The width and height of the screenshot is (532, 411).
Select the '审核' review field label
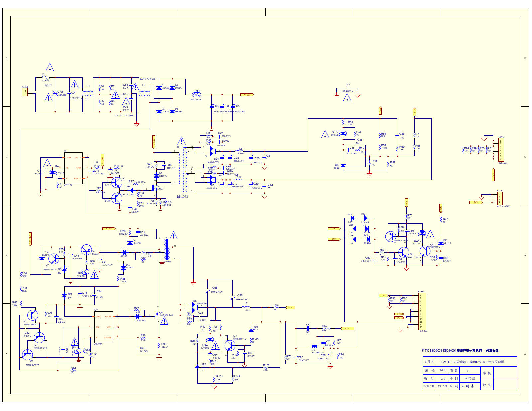tap(487, 373)
